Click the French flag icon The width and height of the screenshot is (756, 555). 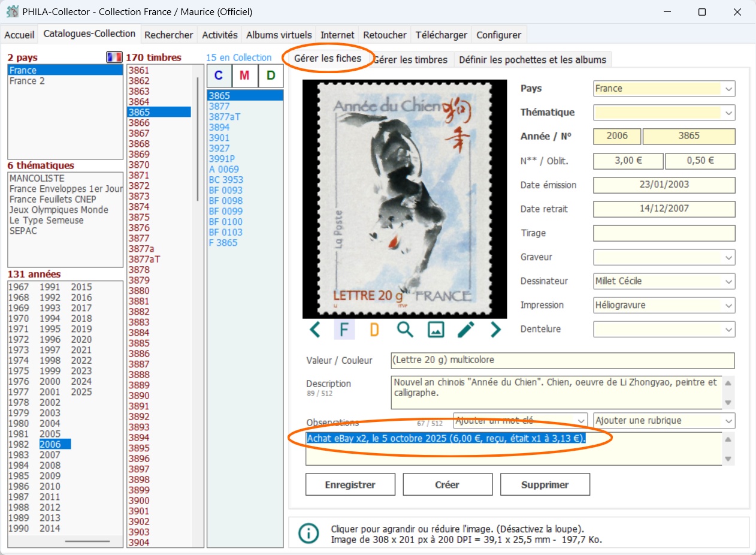point(114,58)
